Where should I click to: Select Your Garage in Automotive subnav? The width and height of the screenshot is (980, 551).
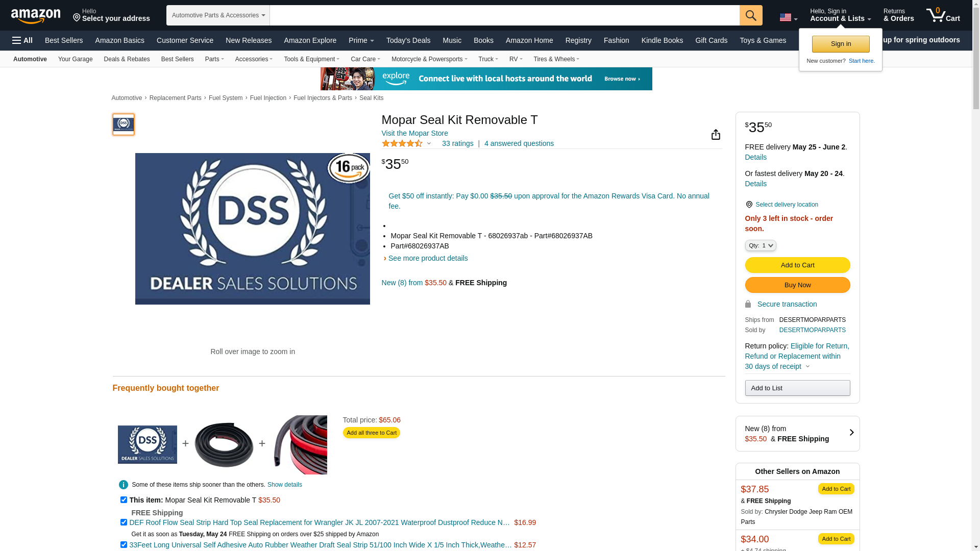click(75, 59)
